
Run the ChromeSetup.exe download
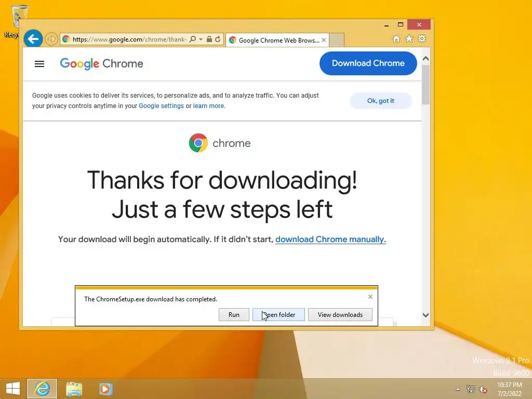click(x=234, y=314)
